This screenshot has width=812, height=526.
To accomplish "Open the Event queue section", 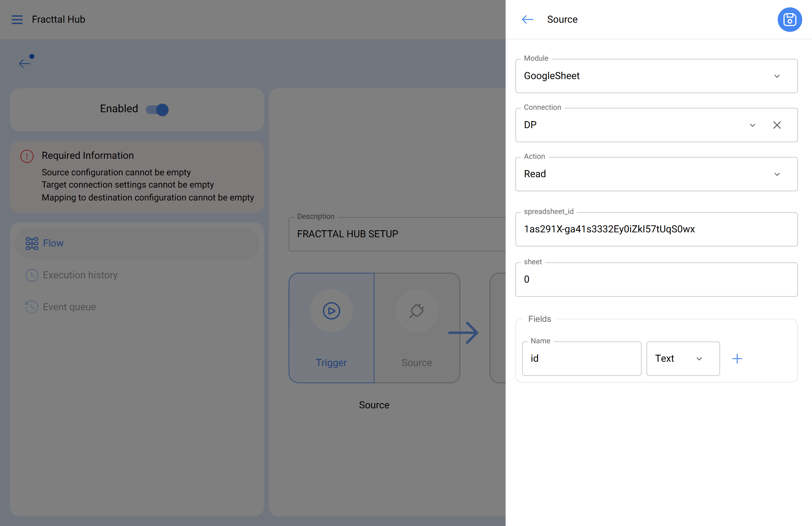I will tap(69, 307).
